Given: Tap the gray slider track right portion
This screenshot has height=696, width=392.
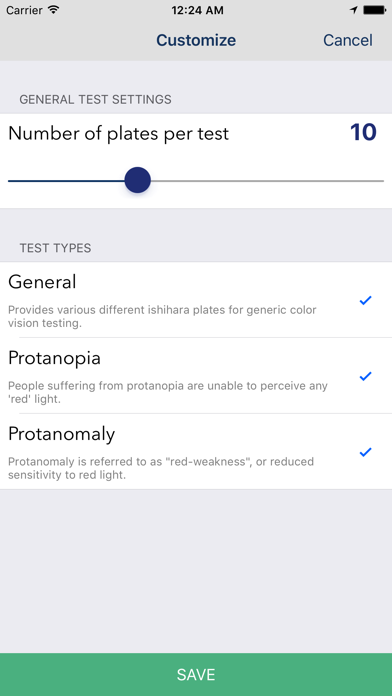Looking at the screenshot, I should (x=267, y=181).
